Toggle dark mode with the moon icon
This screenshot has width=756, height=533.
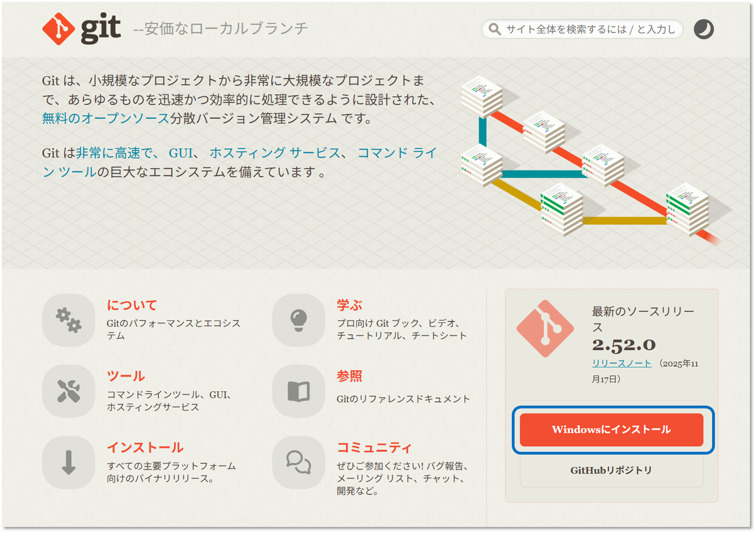(x=703, y=29)
